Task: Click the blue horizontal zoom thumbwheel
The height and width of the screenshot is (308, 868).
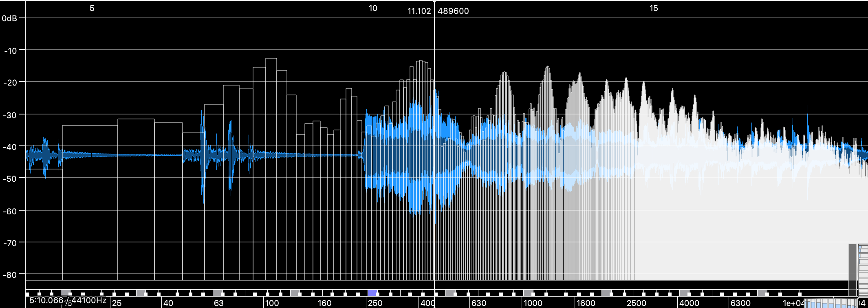Action: point(831,303)
